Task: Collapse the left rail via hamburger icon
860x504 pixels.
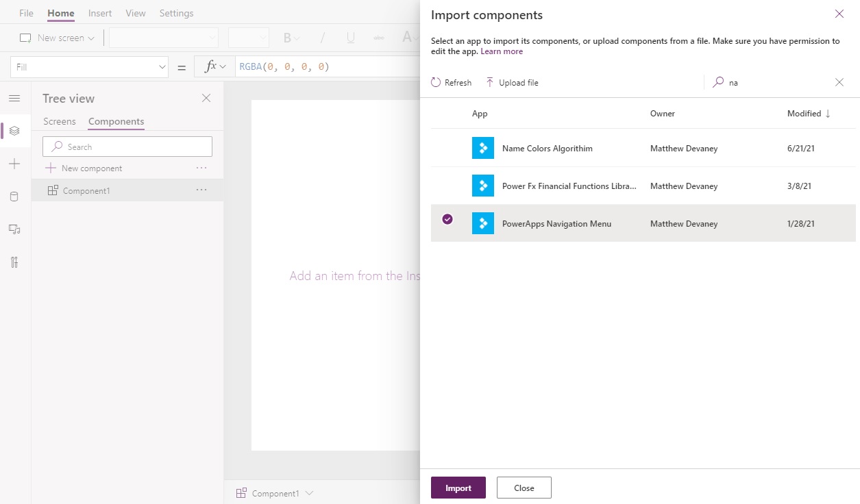Action: (14, 98)
